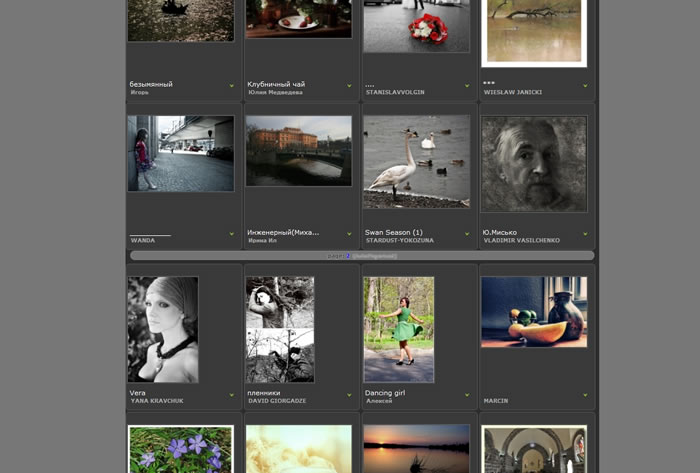Open the dropdown arrow on WANDA's card

(x=231, y=234)
